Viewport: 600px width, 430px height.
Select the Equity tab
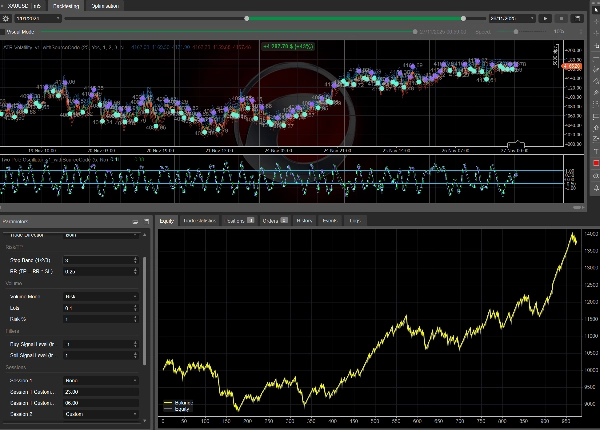166,221
